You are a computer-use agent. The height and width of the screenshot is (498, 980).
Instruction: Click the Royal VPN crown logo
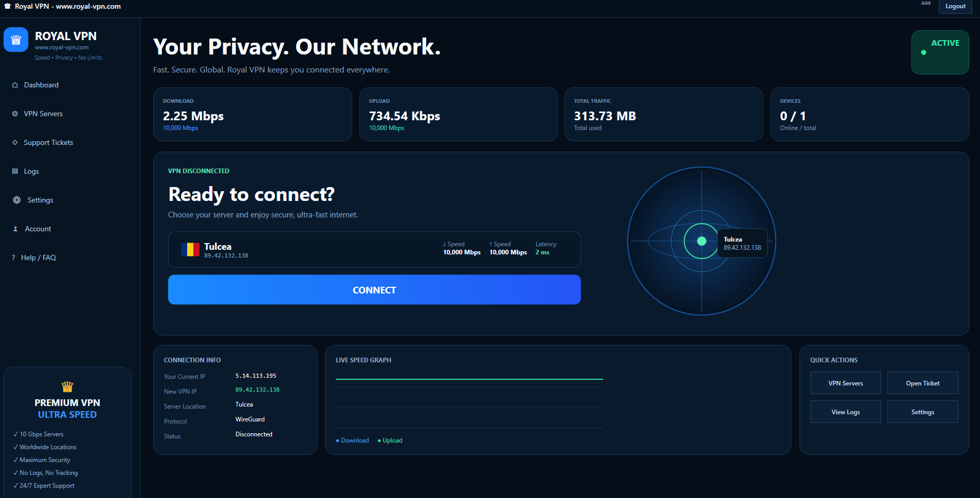pos(16,40)
